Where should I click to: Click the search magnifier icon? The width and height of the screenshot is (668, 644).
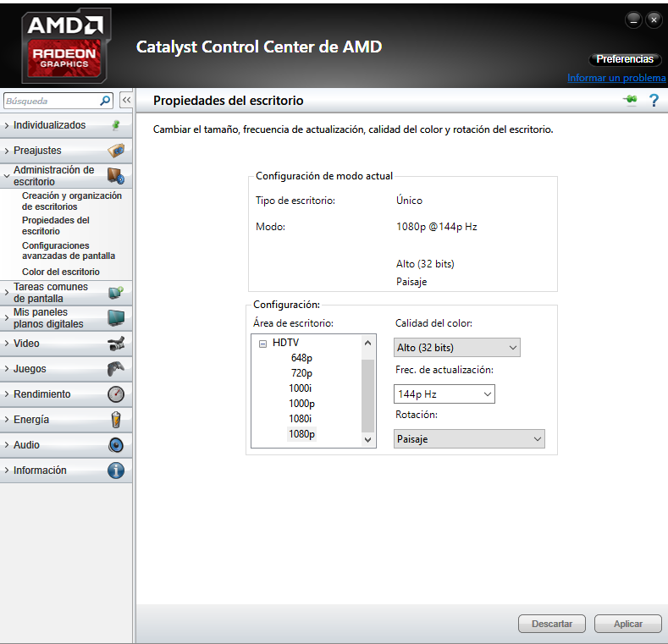coord(105,101)
